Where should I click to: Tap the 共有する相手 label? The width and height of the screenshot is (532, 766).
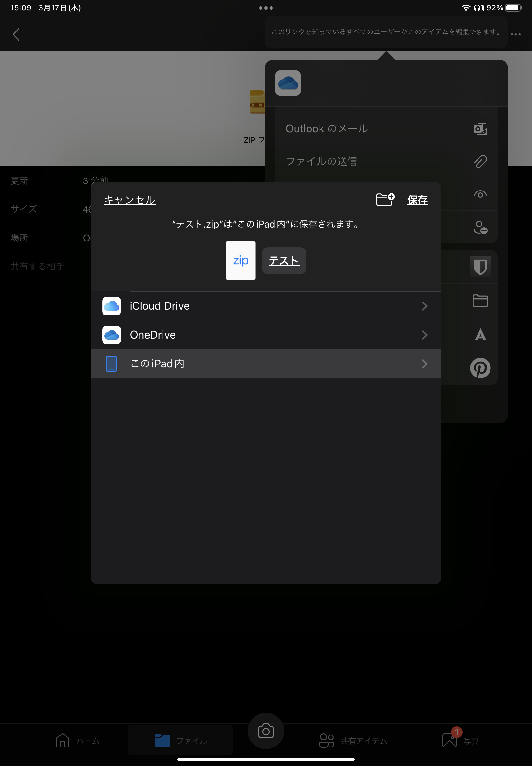pyautogui.click(x=38, y=266)
